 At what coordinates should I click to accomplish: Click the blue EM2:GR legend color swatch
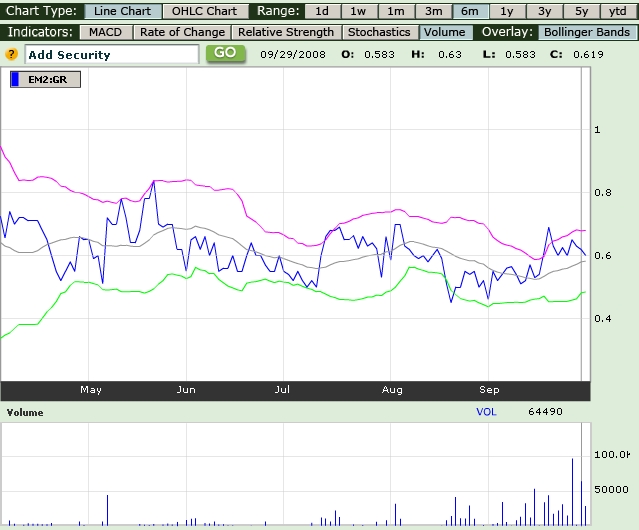click(16, 79)
